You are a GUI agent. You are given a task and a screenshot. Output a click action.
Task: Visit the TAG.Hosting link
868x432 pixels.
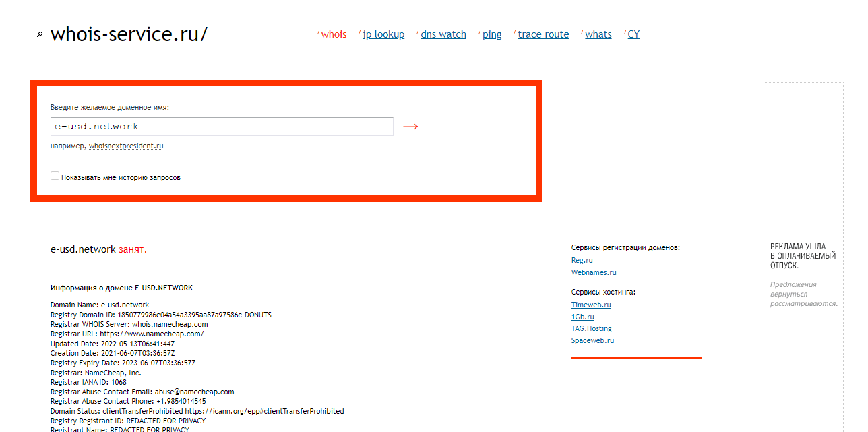[591, 328]
